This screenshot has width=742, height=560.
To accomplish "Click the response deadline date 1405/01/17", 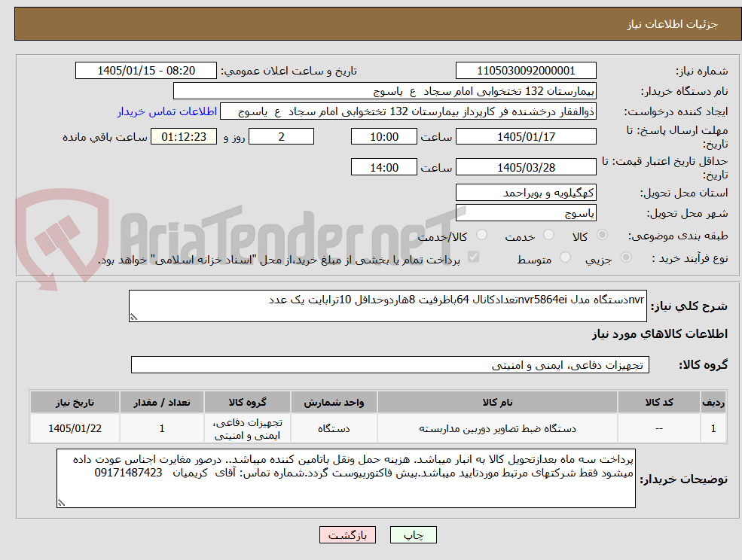I will pos(526,137).
